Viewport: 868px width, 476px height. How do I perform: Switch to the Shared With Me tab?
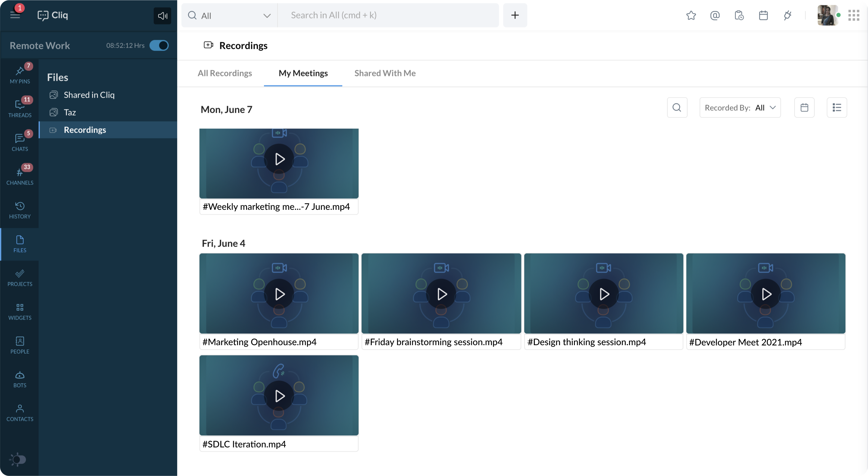[385, 73]
